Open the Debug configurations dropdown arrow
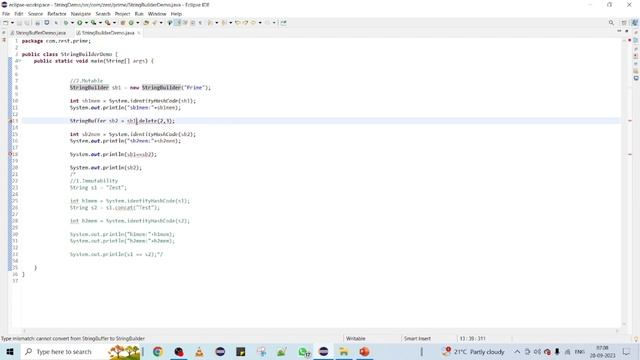This screenshot has height=360, width=640. point(72,23)
